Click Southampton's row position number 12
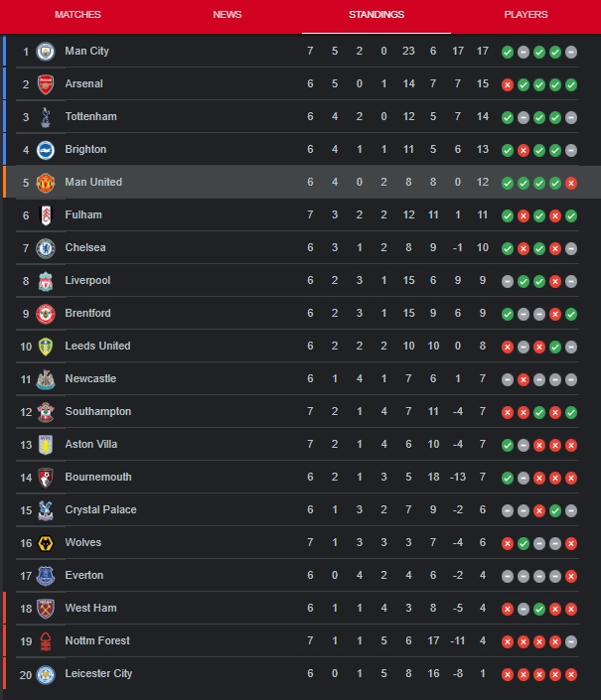The width and height of the screenshot is (601, 700). (x=26, y=412)
